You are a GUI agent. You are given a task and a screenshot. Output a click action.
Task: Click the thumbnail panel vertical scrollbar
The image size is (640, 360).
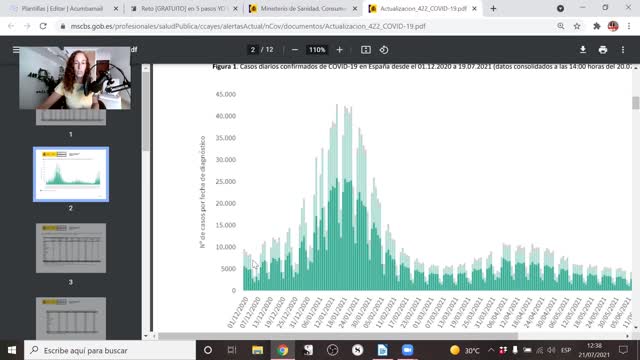[x=146, y=110]
